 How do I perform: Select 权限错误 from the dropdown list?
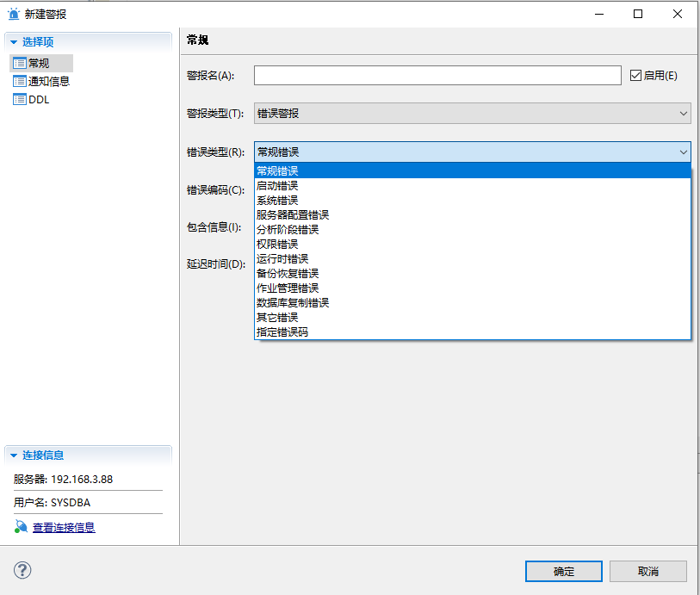click(x=473, y=245)
